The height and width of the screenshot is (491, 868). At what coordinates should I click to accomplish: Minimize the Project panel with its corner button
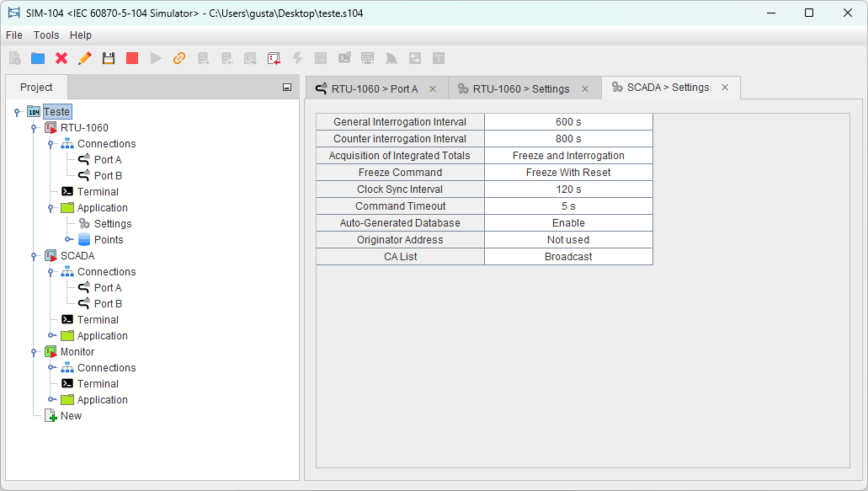(287, 88)
